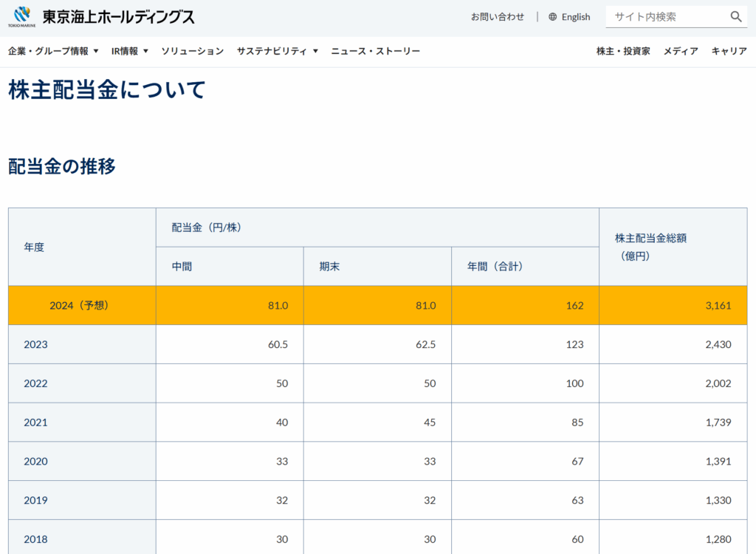
Task: Select the 3,161 total dividend cell
Action: 673,306
